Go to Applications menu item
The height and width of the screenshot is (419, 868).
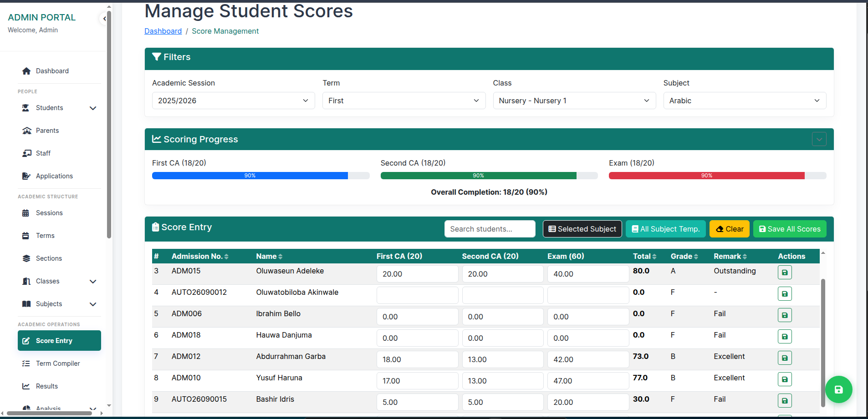point(59,176)
